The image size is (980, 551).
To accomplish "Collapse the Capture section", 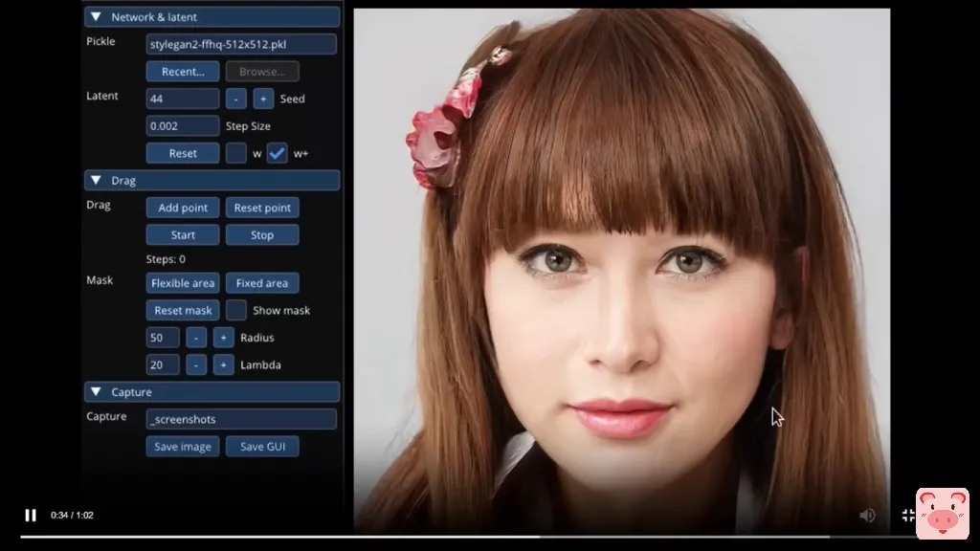I will 96,391.
